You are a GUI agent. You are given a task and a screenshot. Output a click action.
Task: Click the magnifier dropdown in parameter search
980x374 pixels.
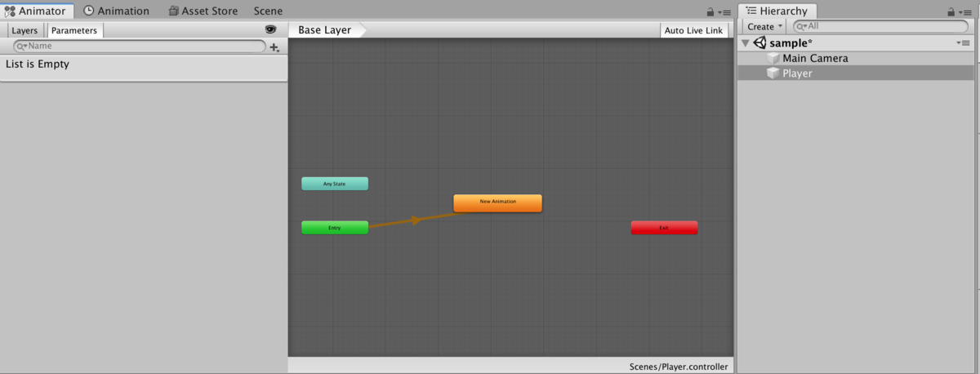tap(22, 47)
